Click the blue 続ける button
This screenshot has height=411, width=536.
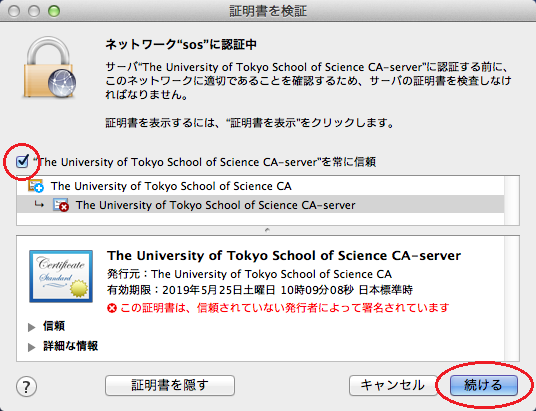tap(483, 385)
